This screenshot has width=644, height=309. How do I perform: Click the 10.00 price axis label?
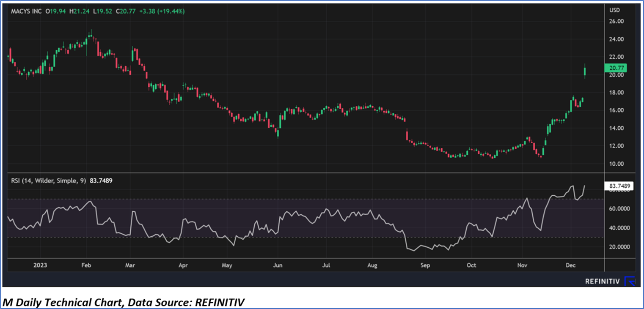(x=616, y=164)
